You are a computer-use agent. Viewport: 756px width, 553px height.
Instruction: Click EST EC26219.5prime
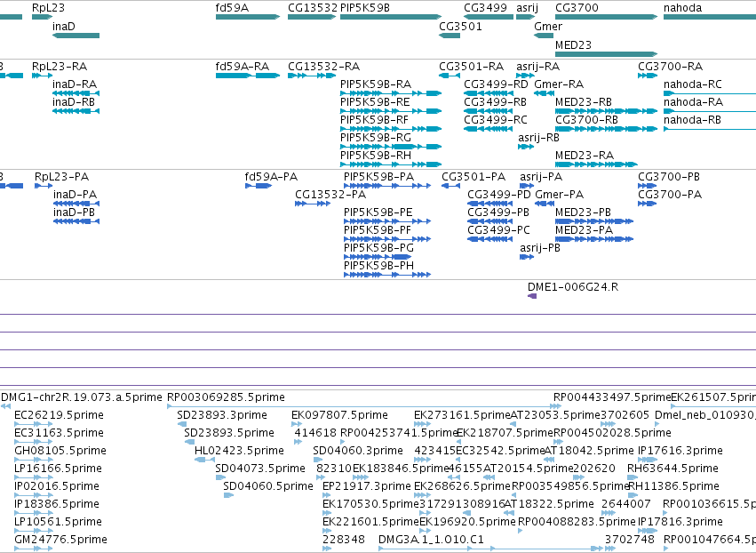59,415
